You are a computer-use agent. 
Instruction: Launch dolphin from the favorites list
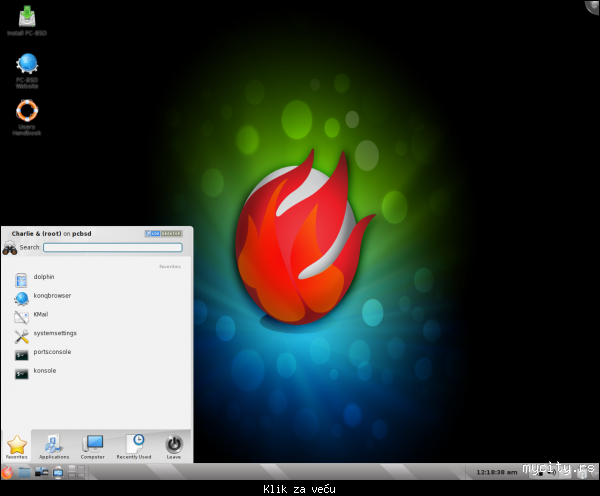click(97, 280)
